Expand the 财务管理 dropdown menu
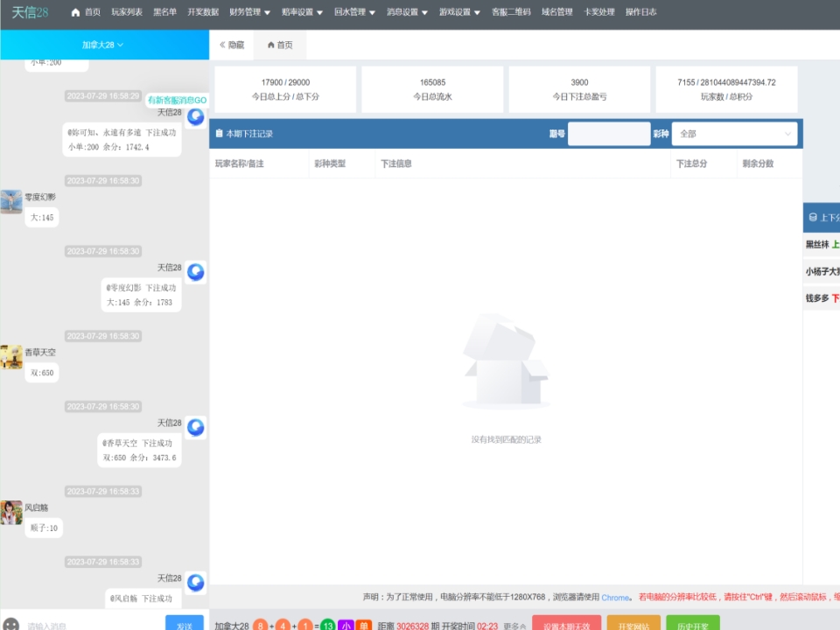This screenshot has height=630, width=840. pyautogui.click(x=249, y=12)
